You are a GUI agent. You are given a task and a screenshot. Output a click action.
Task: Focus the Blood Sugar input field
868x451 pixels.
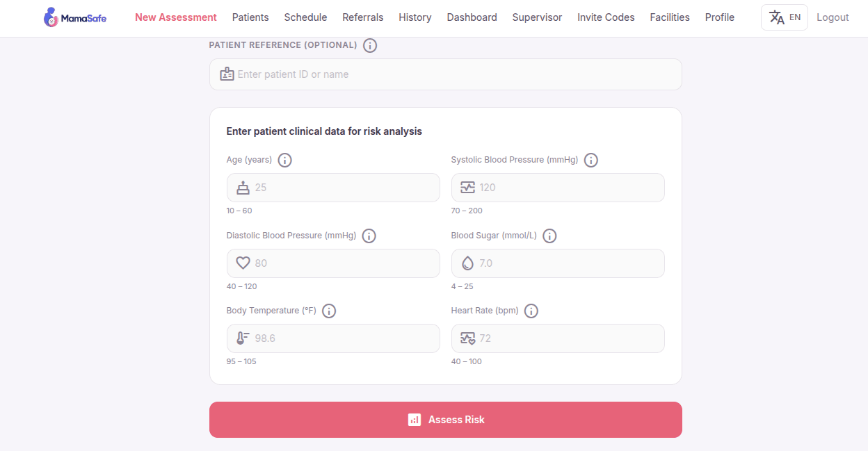coord(558,263)
